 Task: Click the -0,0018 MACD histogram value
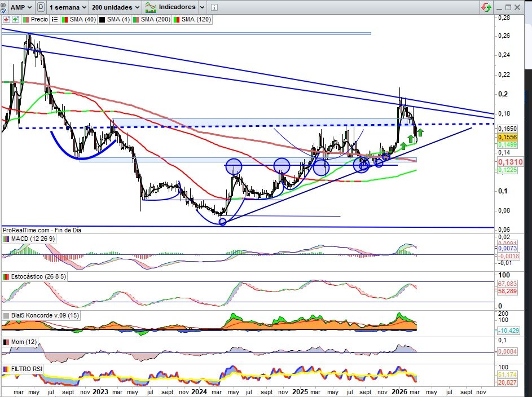click(x=508, y=256)
